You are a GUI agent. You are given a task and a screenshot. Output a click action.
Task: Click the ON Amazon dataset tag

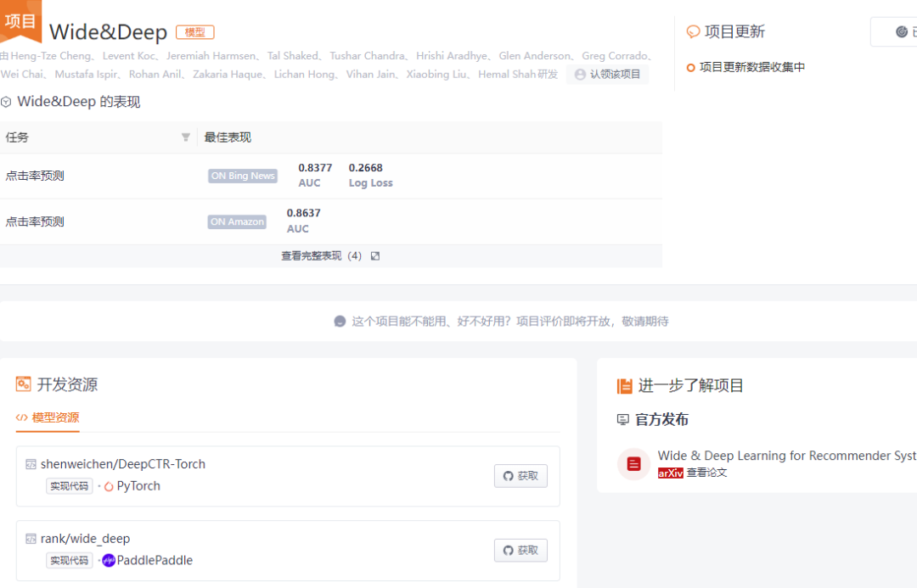pos(237,222)
